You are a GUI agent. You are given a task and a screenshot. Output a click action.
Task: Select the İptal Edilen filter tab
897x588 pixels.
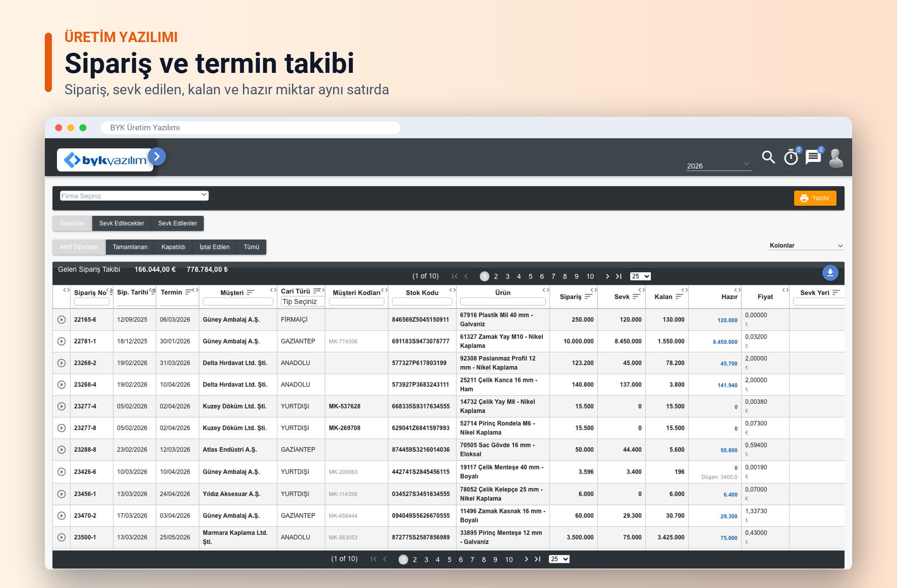[214, 247]
